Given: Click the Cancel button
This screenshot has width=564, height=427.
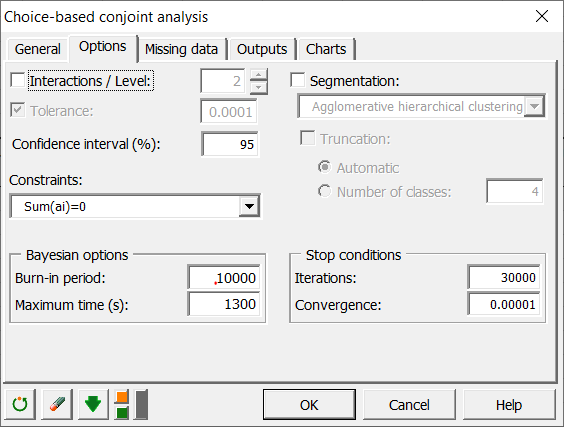Looking at the screenshot, I should [409, 405].
